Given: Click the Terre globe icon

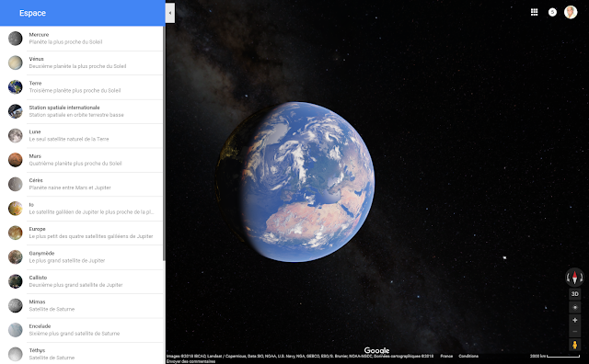Looking at the screenshot, I should point(16,86).
